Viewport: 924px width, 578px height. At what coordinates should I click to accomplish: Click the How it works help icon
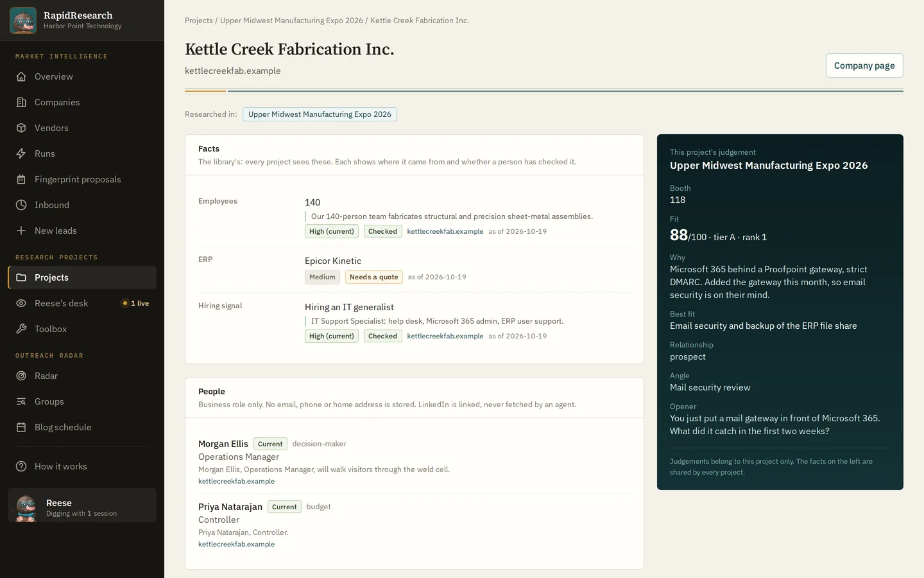tap(21, 466)
